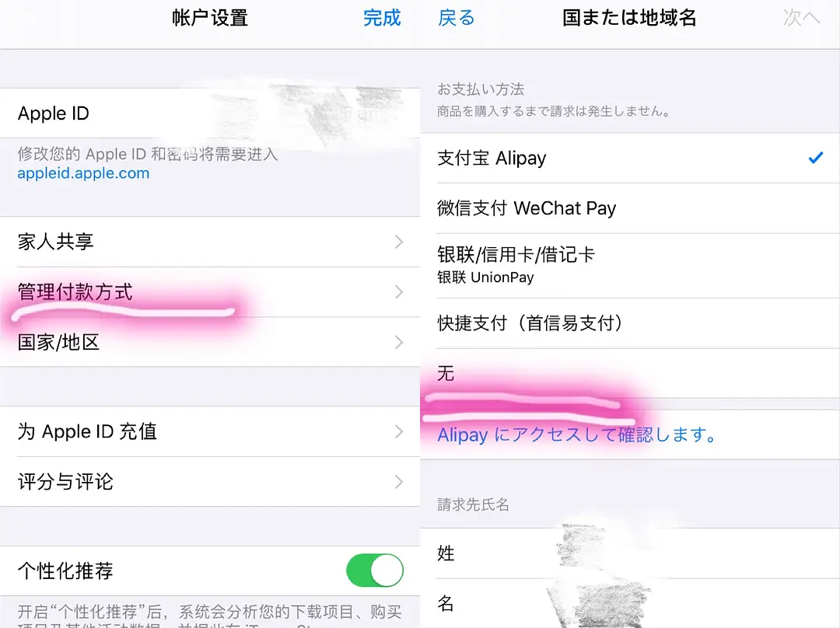
Task: Choose 银联 UnionPay card payment option
Action: 630,266
